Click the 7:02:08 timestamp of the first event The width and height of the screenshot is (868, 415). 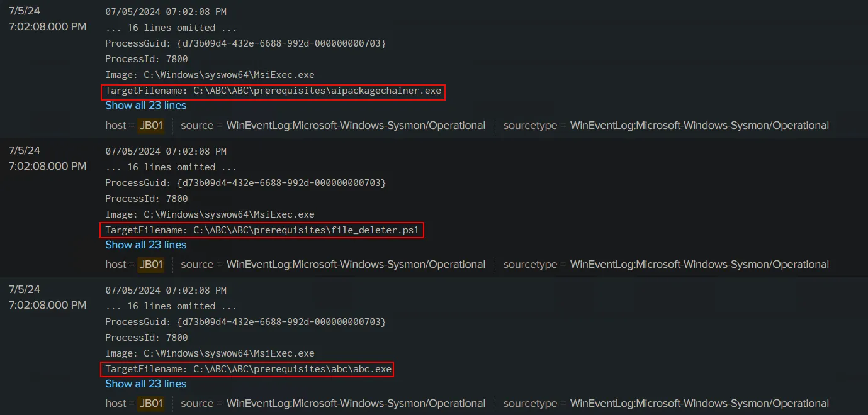click(47, 26)
